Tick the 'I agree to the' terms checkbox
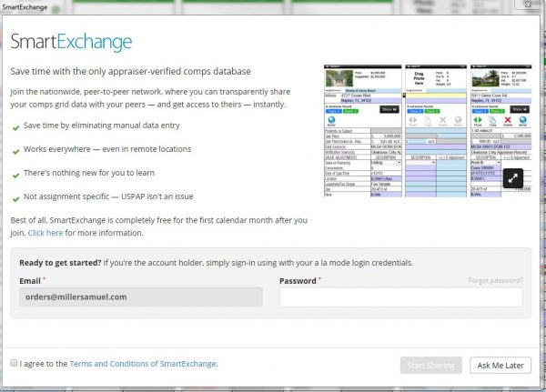 pos(14,363)
